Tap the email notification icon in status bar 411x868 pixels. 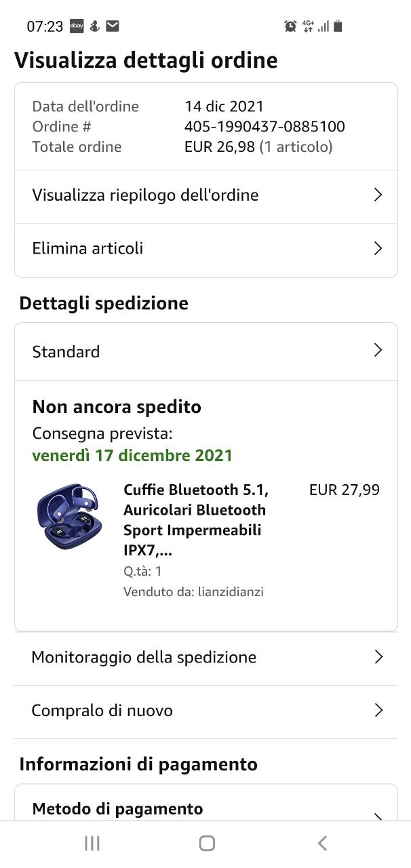pos(113,26)
